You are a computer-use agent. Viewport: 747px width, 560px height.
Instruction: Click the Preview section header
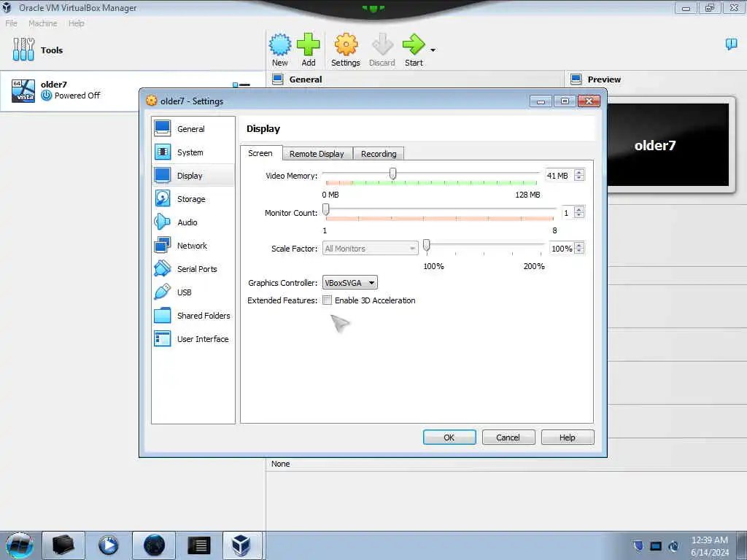pos(604,79)
